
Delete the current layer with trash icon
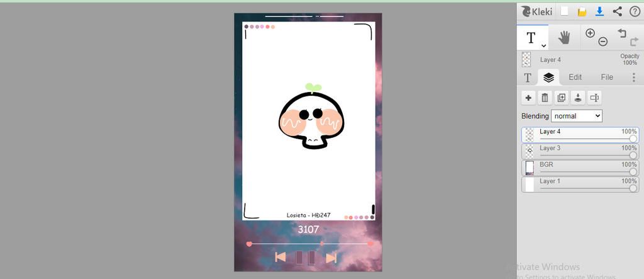click(545, 98)
